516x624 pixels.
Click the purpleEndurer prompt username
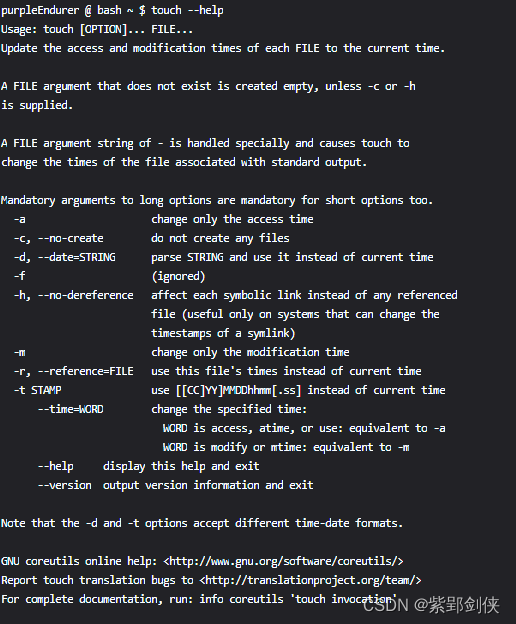click(x=40, y=10)
